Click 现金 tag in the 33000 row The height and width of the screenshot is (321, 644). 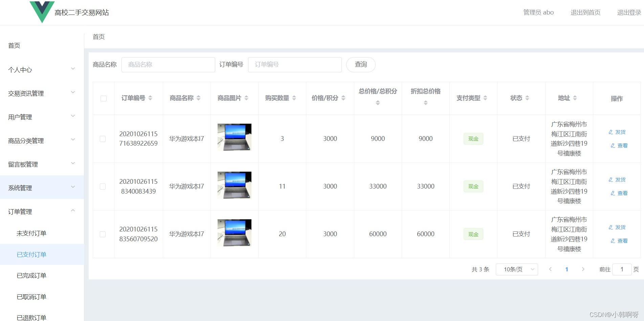pyautogui.click(x=473, y=187)
